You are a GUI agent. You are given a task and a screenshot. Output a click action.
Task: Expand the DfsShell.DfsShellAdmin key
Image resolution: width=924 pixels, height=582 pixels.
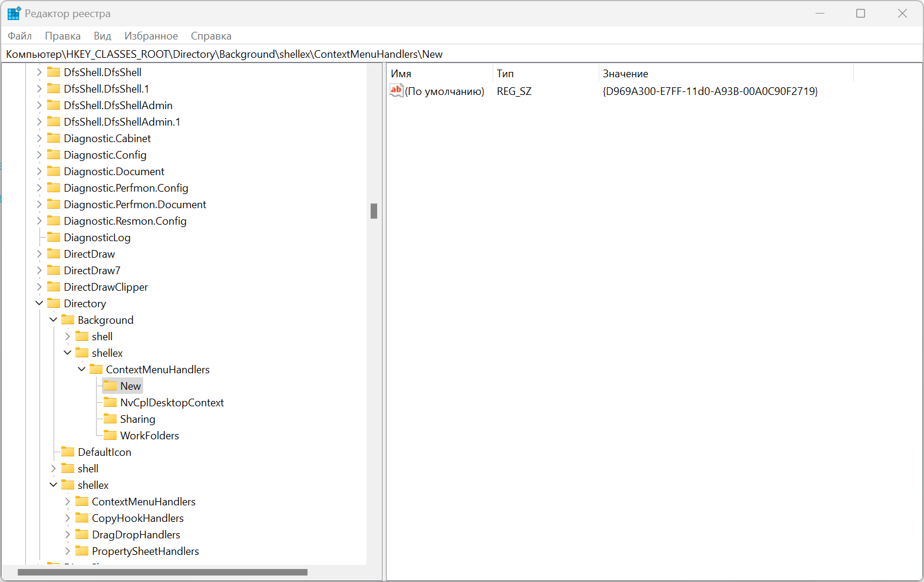pos(39,105)
